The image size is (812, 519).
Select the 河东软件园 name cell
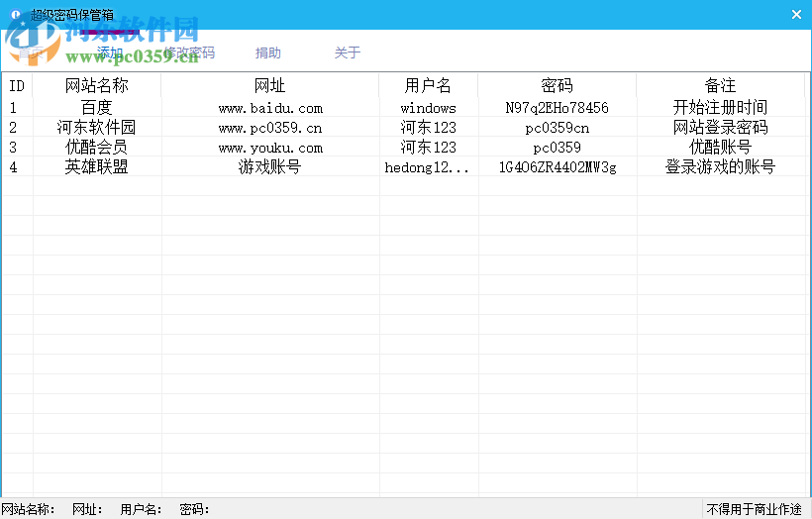pos(97,127)
